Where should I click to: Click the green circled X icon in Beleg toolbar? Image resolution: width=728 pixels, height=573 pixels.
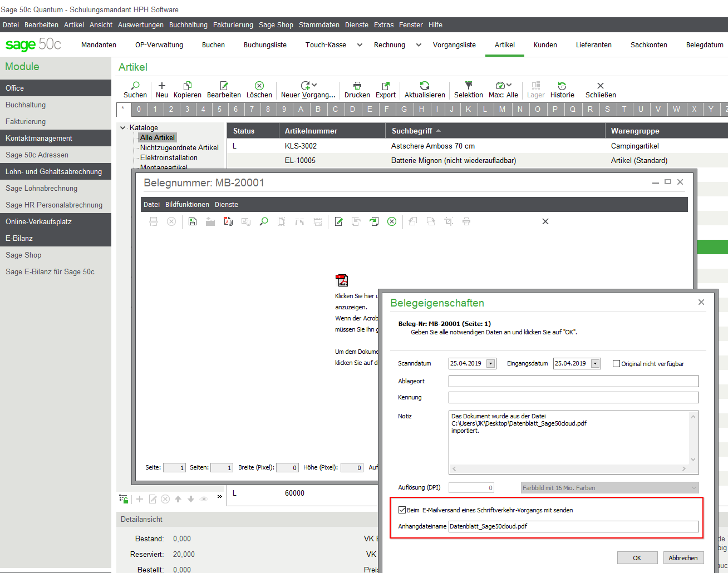click(392, 221)
